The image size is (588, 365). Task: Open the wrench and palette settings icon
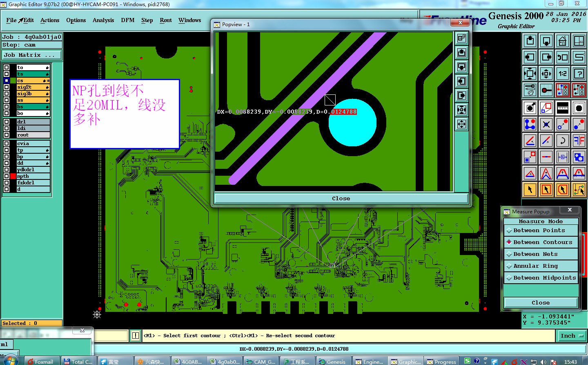[530, 90]
